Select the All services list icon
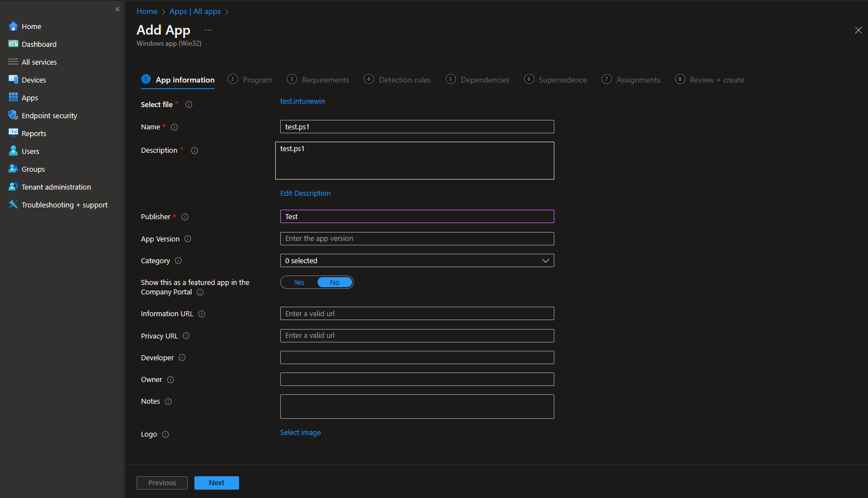 pos(13,62)
